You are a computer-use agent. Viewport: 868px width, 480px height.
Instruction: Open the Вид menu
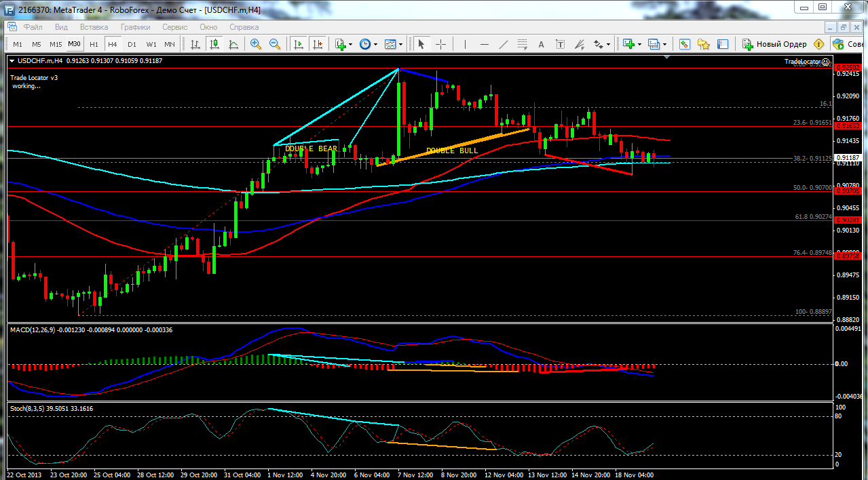coord(61,27)
